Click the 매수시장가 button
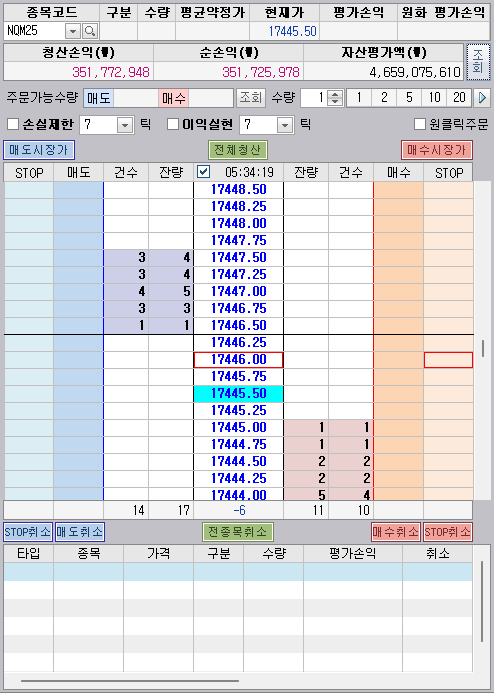The image size is (494, 693). [x=437, y=150]
